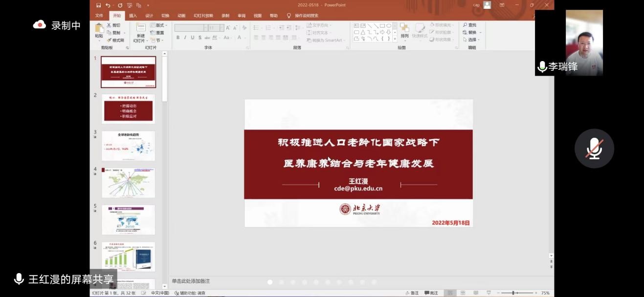Toggle the Notes (备注) pane in status bar

coord(412,293)
